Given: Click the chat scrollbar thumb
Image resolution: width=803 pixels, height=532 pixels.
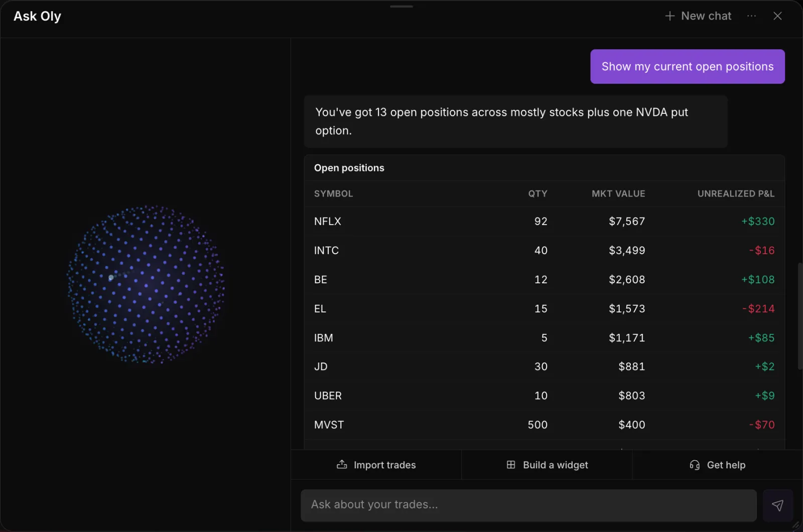Looking at the screenshot, I should (799, 316).
